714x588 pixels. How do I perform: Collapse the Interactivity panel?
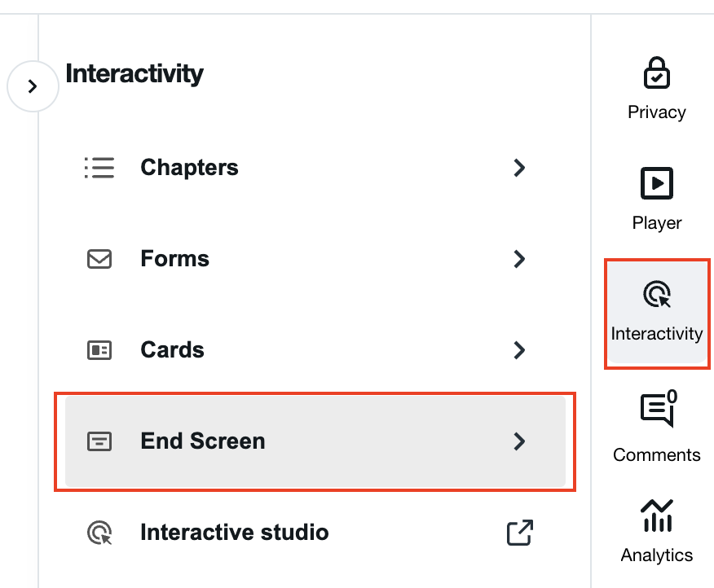tap(33, 86)
